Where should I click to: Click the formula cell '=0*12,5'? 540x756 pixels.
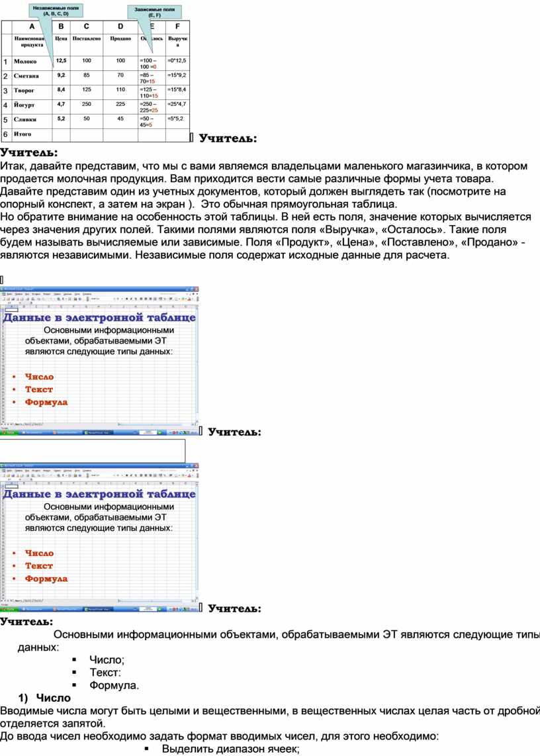[177, 64]
